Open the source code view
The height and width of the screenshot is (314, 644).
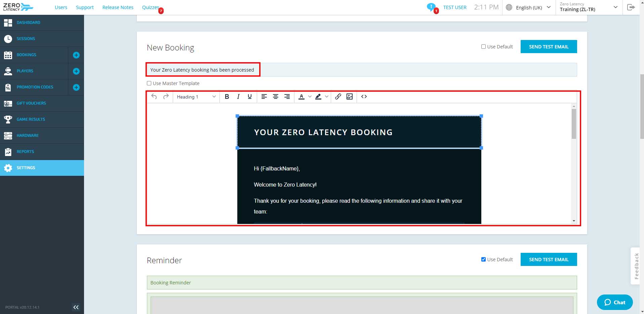[x=364, y=96]
